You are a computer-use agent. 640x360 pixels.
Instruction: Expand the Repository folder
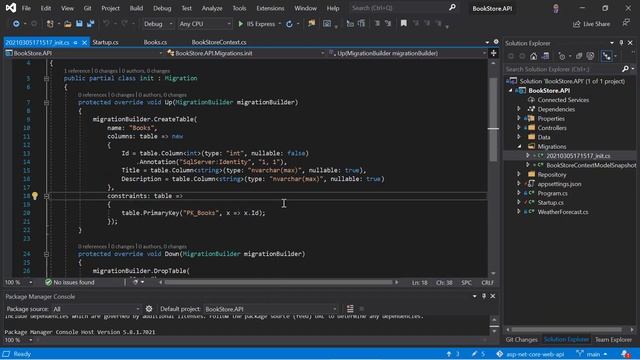click(x=519, y=174)
